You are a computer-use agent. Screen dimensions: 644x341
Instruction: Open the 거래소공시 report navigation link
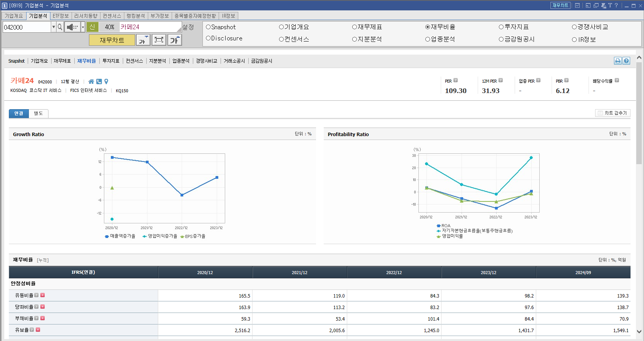234,61
